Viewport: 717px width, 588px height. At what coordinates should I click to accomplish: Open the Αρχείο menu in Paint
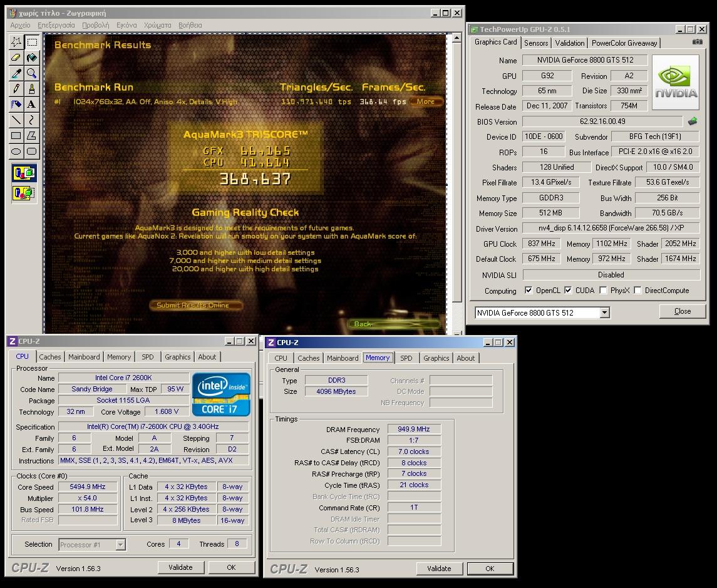(20, 25)
